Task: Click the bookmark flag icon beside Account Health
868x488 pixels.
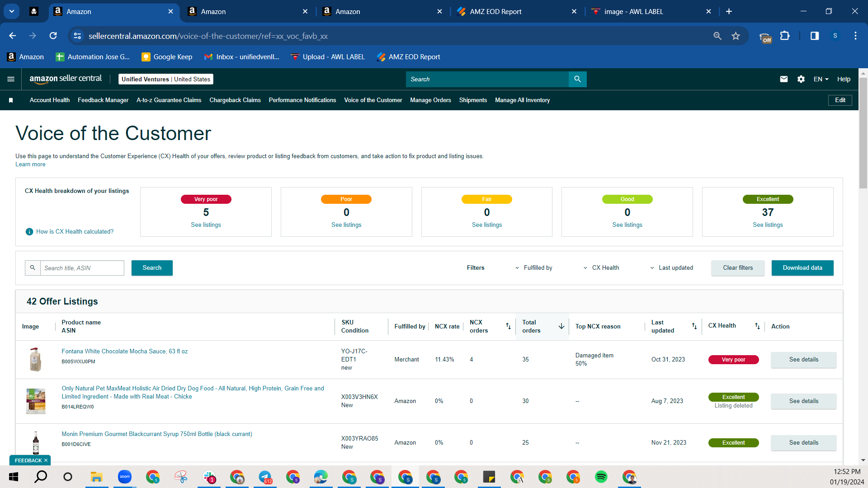Action: [x=11, y=100]
